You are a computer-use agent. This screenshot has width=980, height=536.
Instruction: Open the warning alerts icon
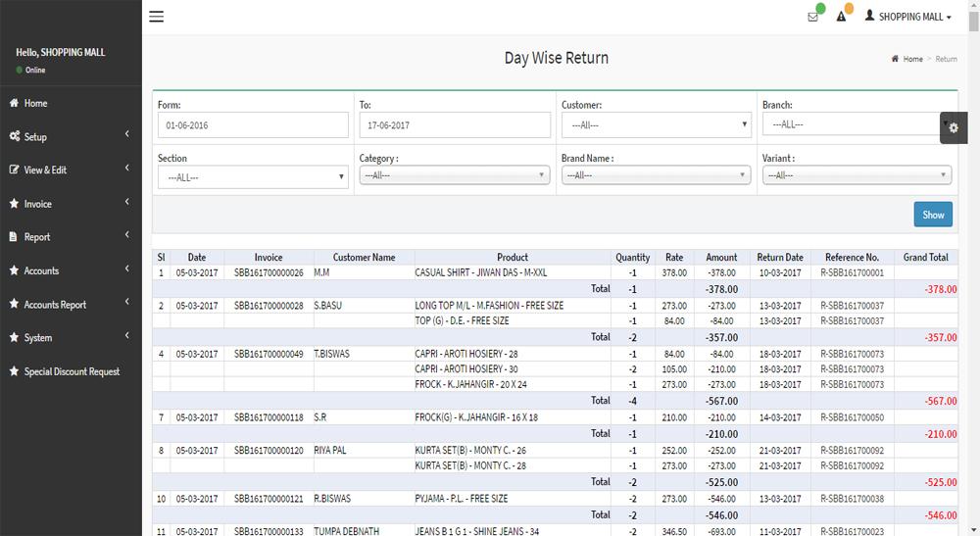pyautogui.click(x=841, y=17)
